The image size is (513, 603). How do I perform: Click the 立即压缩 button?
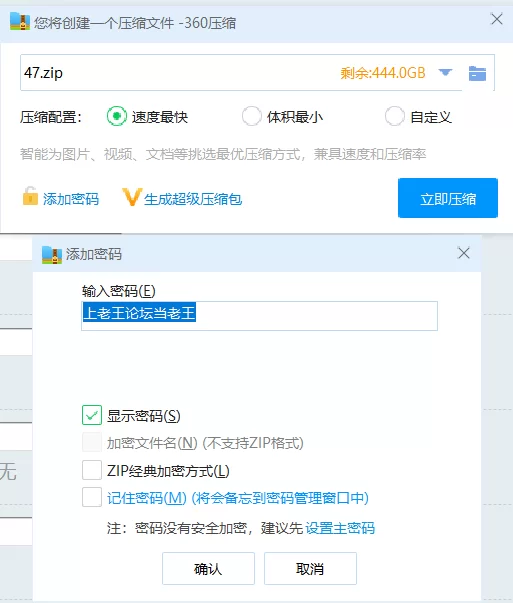tap(448, 198)
